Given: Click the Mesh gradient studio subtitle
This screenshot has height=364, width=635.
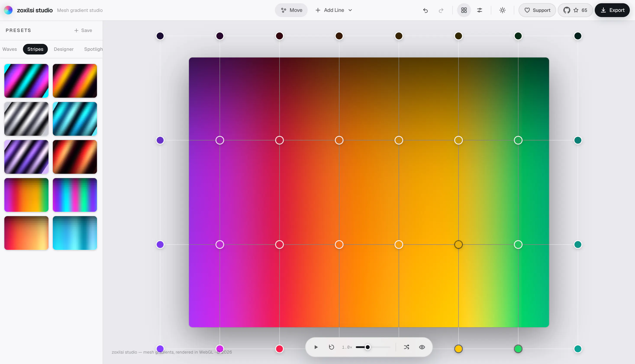Looking at the screenshot, I should (x=80, y=10).
